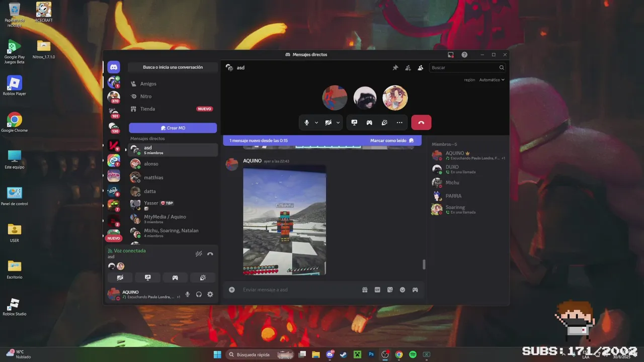Expand microphone input options arrow

coord(316,123)
